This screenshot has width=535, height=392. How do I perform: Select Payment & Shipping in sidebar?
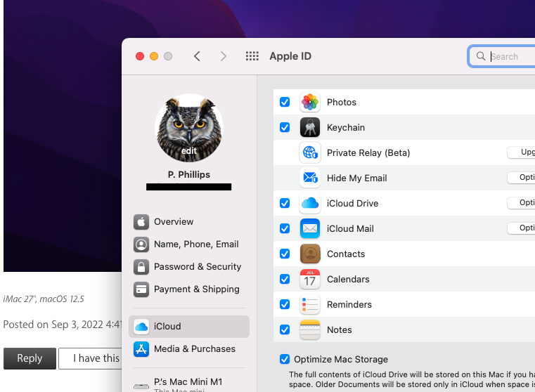pos(197,289)
